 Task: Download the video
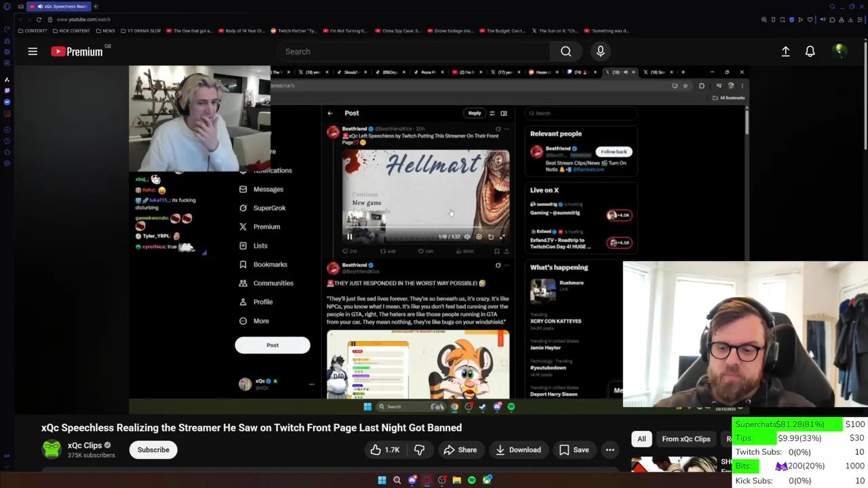tap(518, 450)
